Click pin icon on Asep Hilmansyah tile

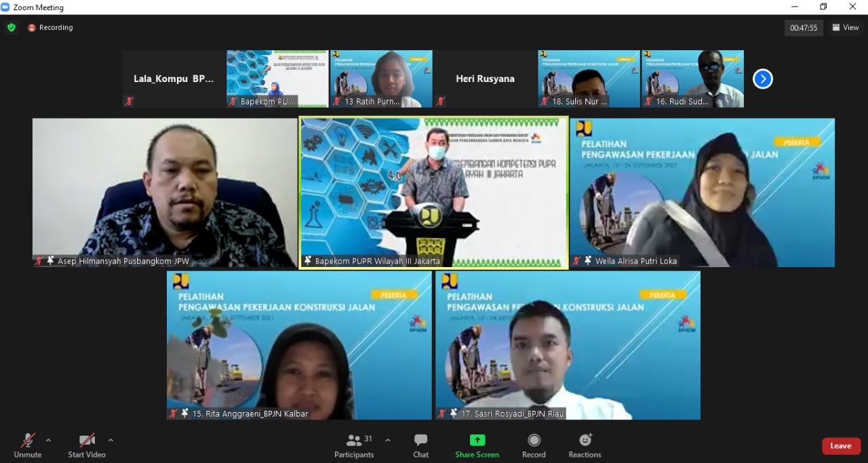[x=50, y=261]
